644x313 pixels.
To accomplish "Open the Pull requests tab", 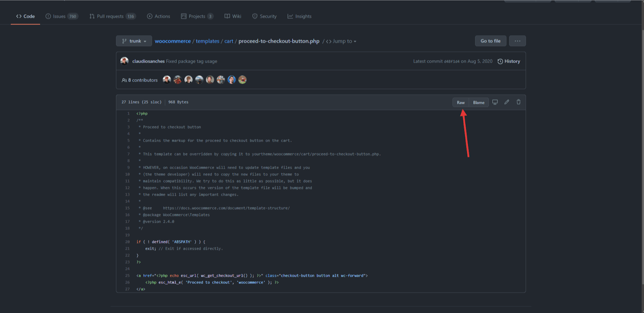I will pos(113,16).
